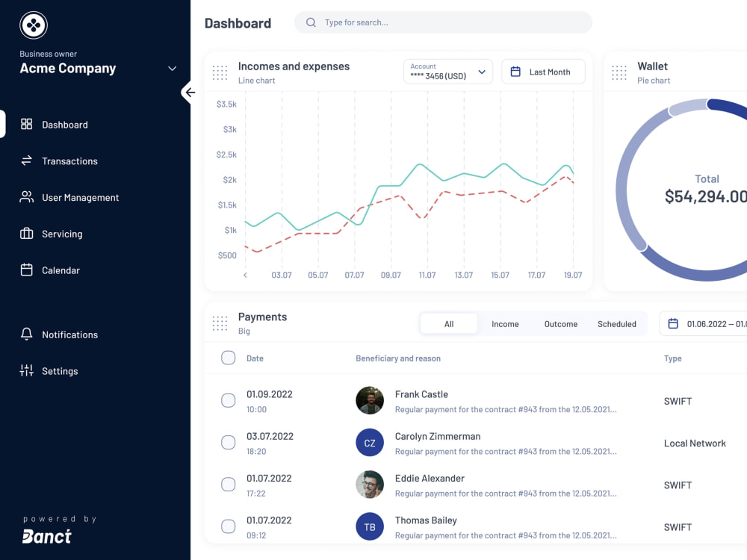This screenshot has width=747, height=560.
Task: Click the Settings sliders icon
Action: [x=27, y=370]
